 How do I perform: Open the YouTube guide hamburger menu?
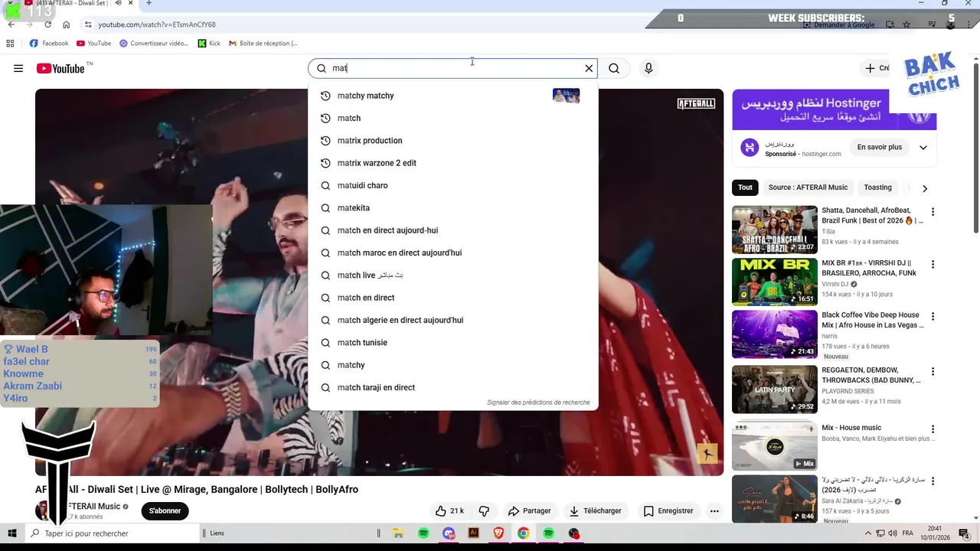point(18,68)
